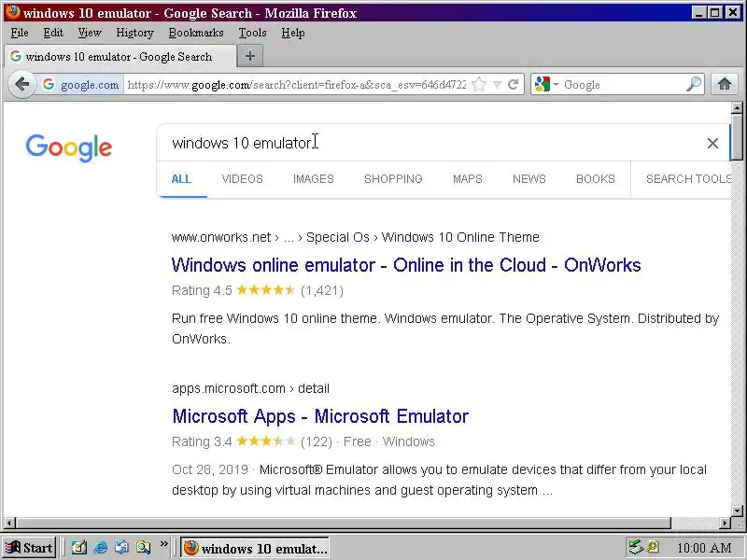The height and width of the screenshot is (560, 747).
Task: Click the Rating 3.4 stars for Microsoft Emulator
Action: coord(266,441)
